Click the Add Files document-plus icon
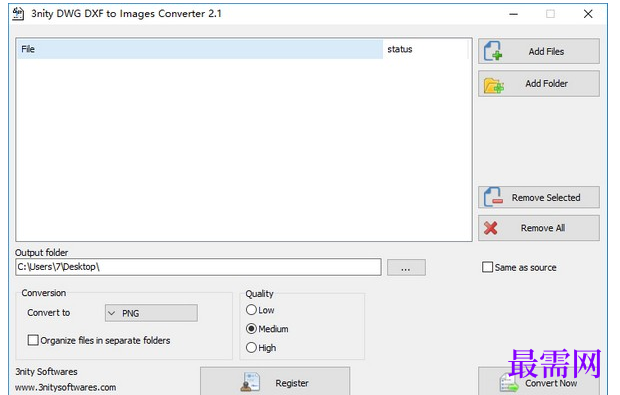Viewport: 620px width, 395px height. tap(493, 51)
